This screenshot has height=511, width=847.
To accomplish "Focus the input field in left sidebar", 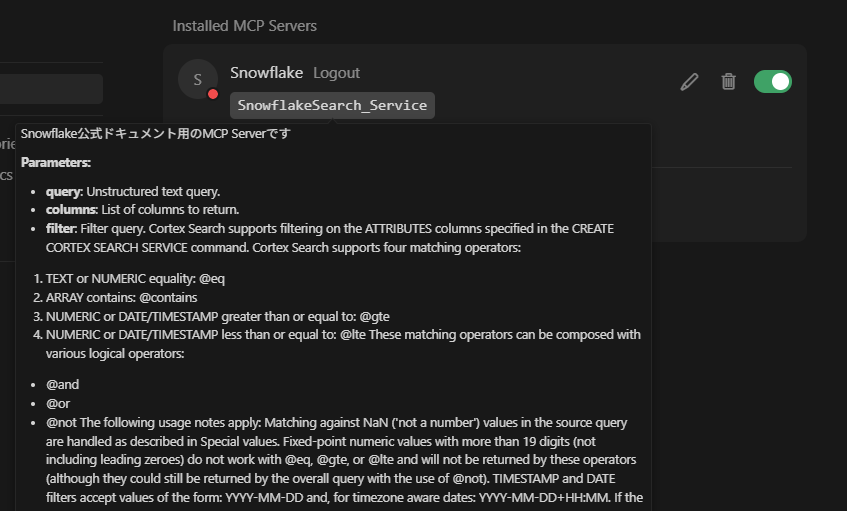I will tap(51, 89).
